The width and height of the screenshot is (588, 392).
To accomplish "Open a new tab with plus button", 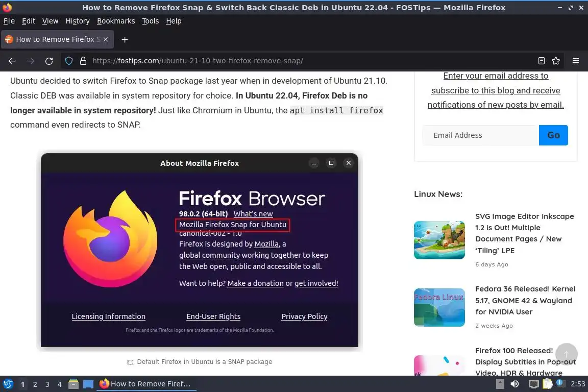I will 125,39.
